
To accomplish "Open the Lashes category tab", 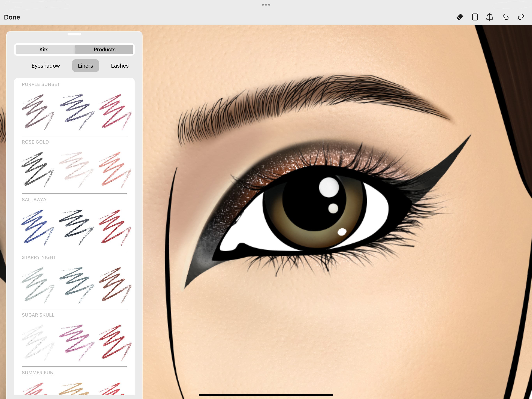I will (x=120, y=66).
